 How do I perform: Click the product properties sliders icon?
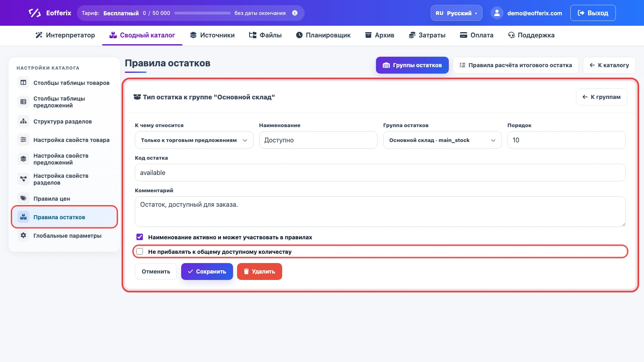23,140
